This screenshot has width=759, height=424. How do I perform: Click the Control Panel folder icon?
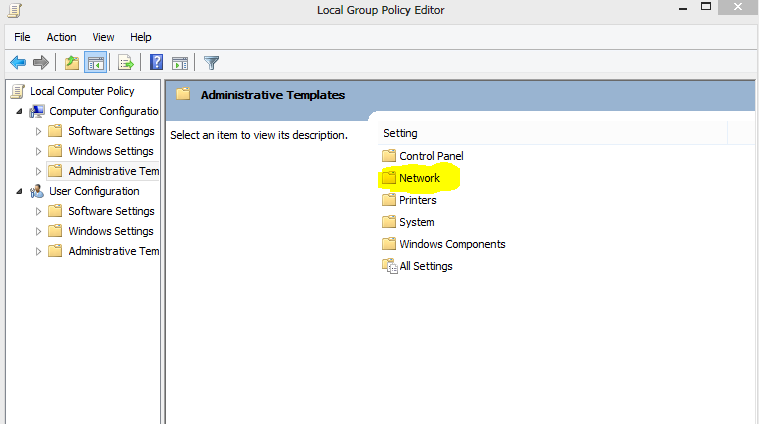click(x=389, y=155)
